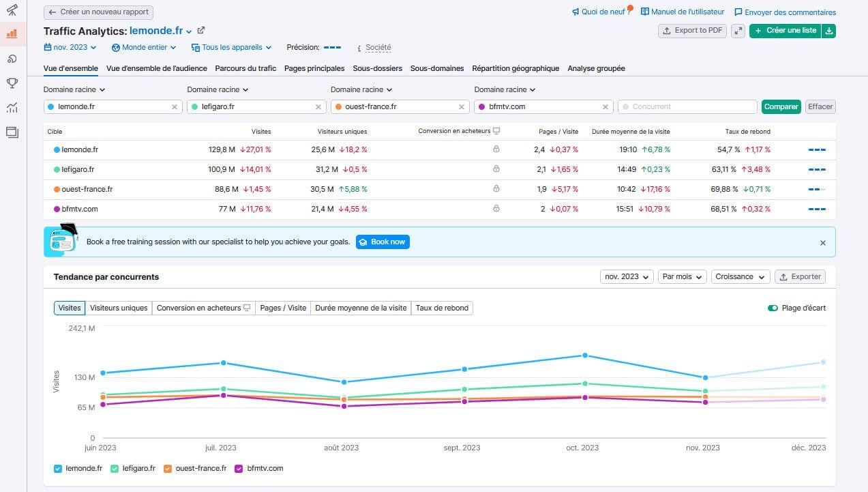This screenshot has height=492, width=868.
Task: Uncheck lemonde.fr in the chart legend
Action: [58, 468]
